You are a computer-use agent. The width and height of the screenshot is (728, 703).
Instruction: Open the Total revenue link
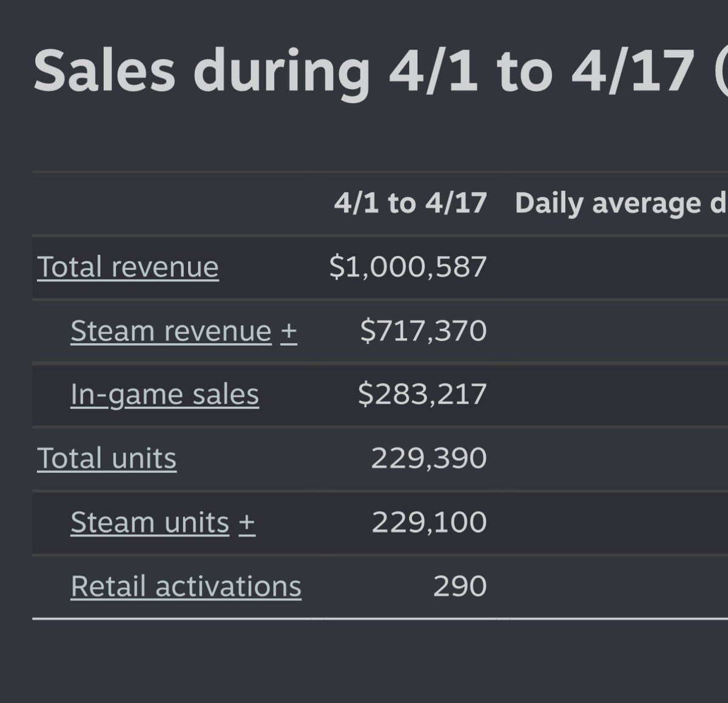pos(128,267)
